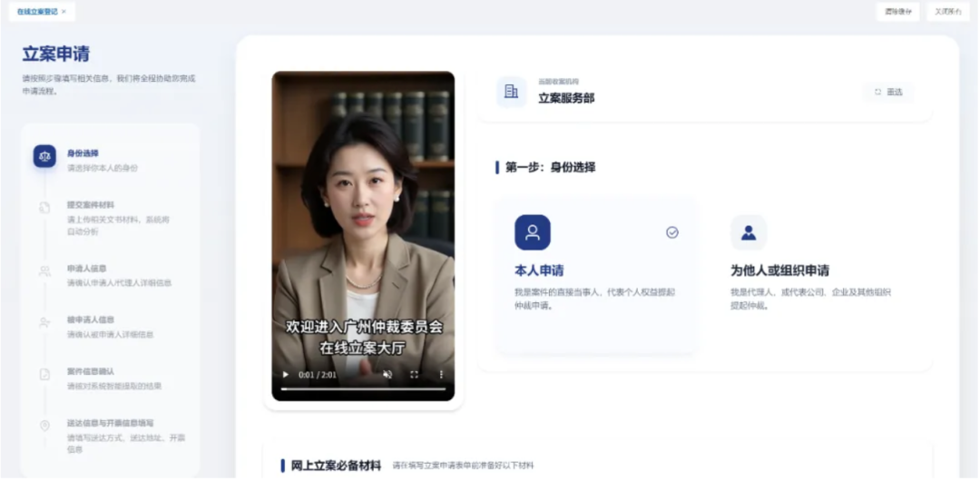Viewport: 980px width, 491px height.
Task: Unmute the welcome video
Action: point(387,374)
